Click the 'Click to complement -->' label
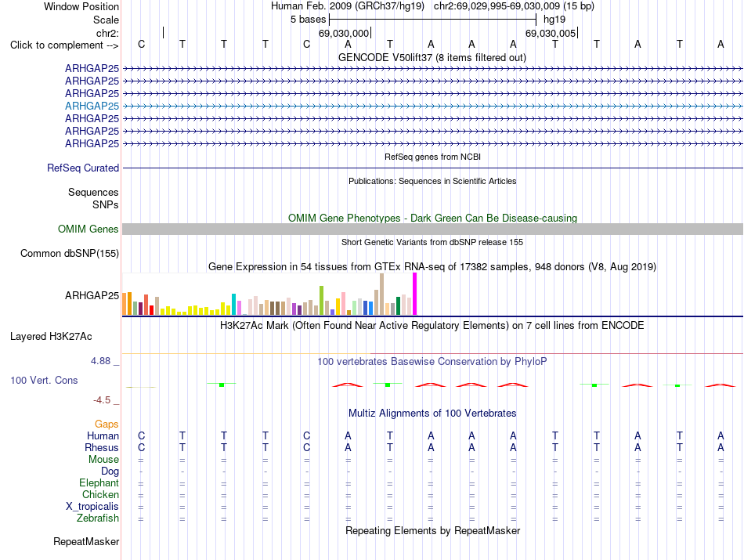Image resolution: width=744 pixels, height=560 pixels. 64,45
